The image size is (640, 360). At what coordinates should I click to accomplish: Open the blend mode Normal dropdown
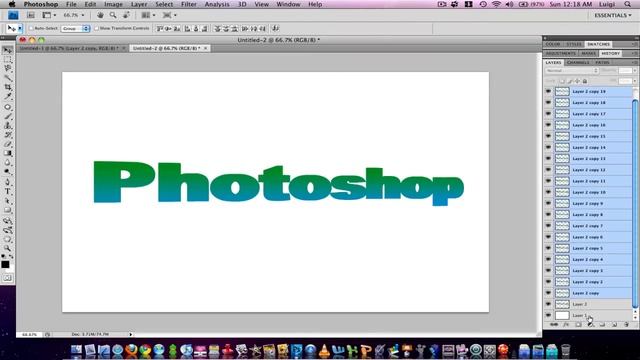click(x=572, y=71)
